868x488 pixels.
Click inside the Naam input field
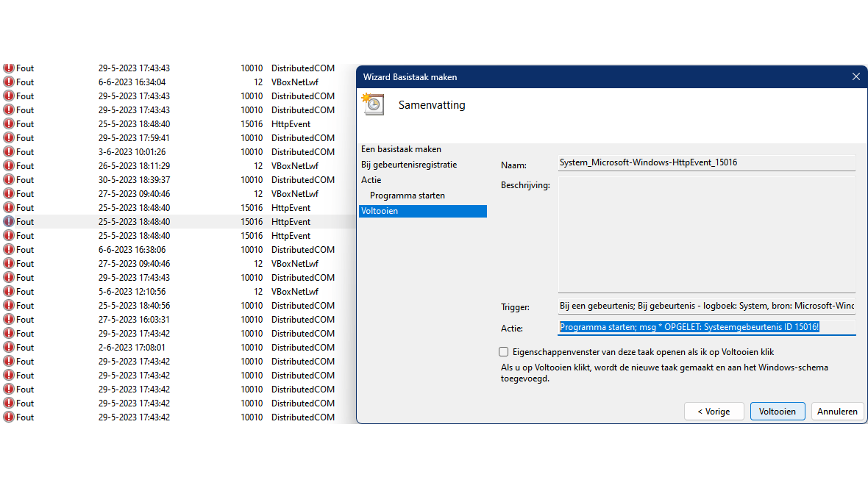706,162
